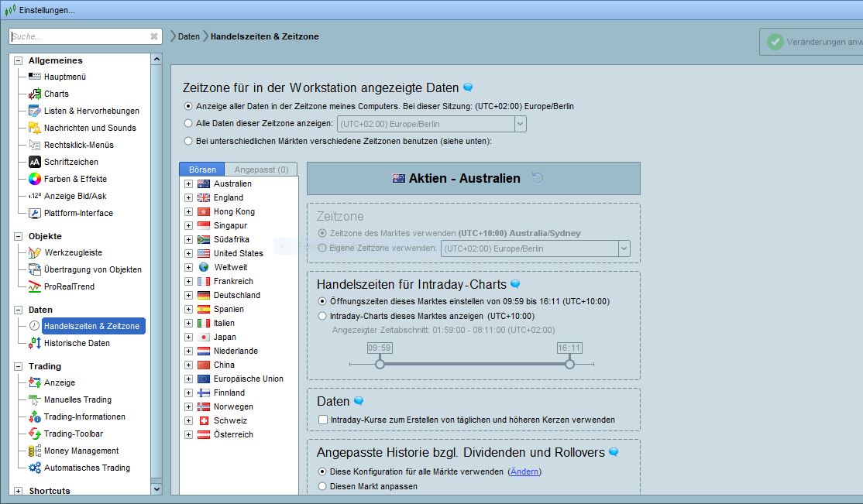The width and height of the screenshot is (863, 504).
Task: Open Nachrichten und Sounds icon
Action: pos(35,128)
